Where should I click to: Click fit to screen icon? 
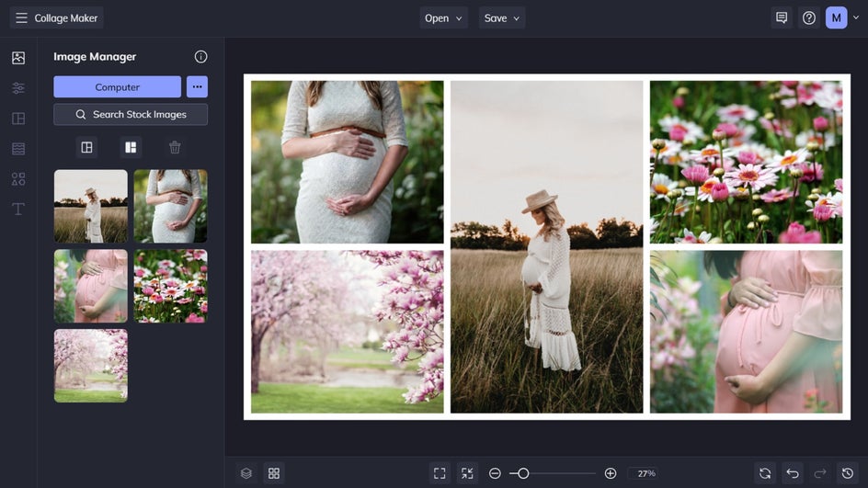(440, 473)
